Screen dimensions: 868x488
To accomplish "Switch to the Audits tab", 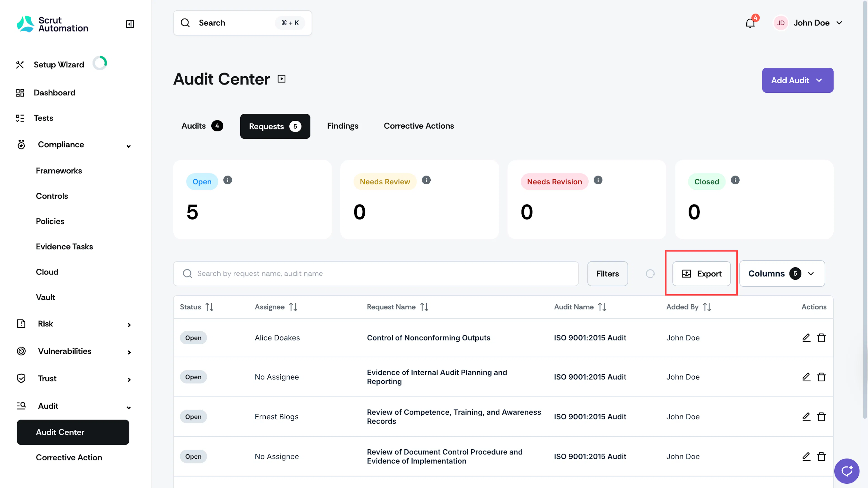I will pos(202,126).
